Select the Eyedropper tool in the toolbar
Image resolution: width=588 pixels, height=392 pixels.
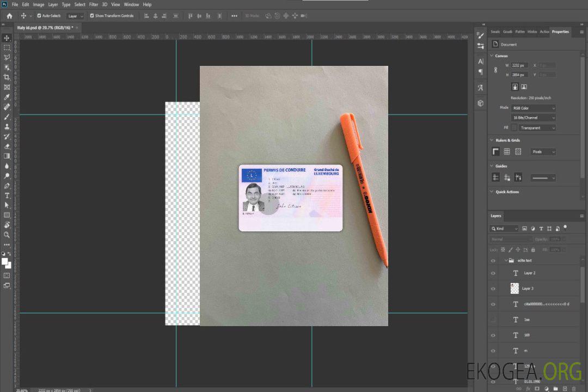[x=7, y=97]
